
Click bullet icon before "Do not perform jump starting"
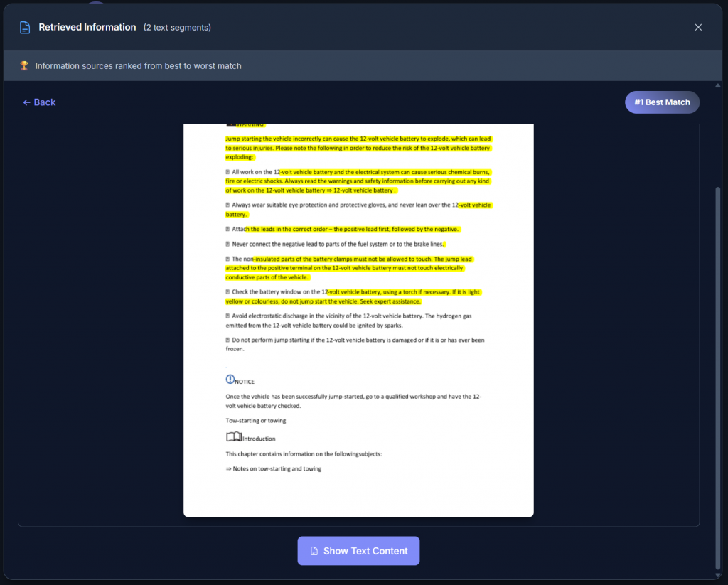pyautogui.click(x=227, y=340)
